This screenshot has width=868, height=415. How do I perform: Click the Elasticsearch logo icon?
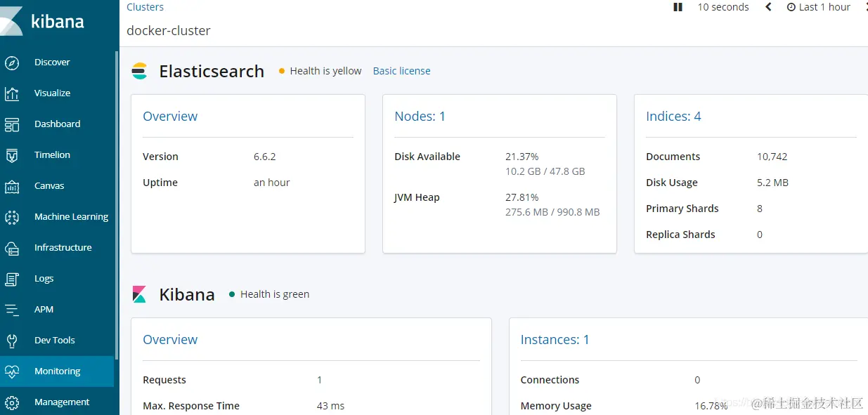[140, 71]
